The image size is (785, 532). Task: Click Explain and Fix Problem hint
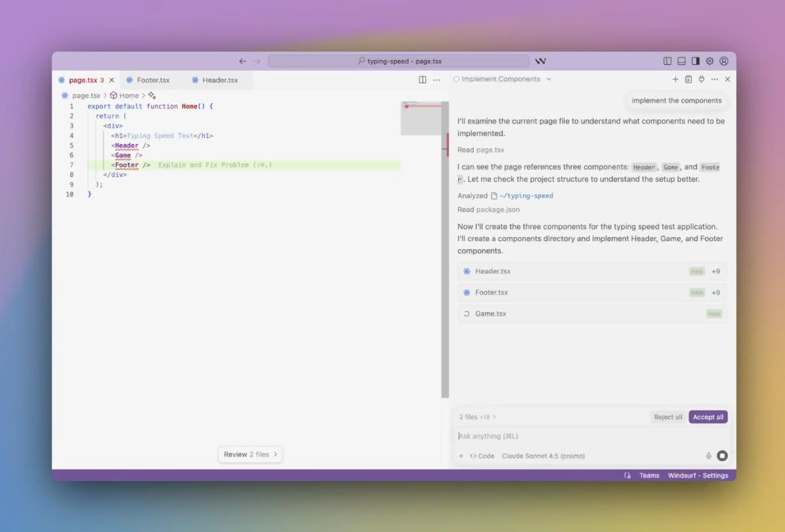[x=215, y=165]
